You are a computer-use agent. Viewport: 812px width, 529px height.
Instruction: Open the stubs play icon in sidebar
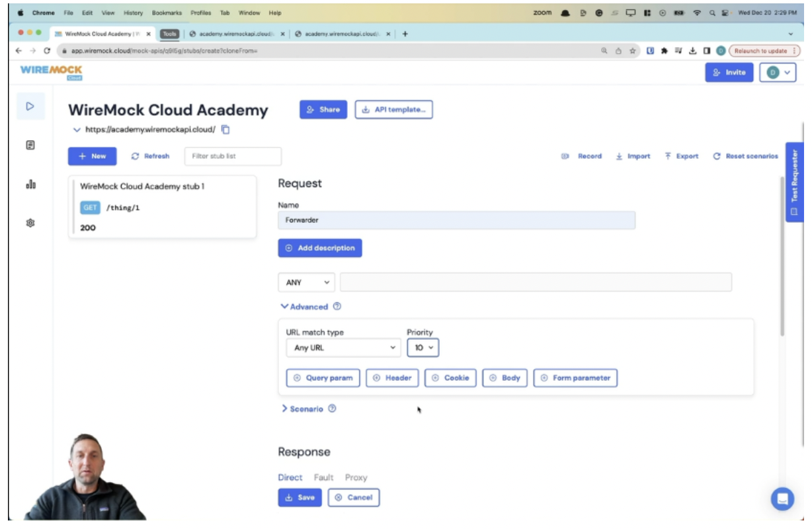[30, 106]
